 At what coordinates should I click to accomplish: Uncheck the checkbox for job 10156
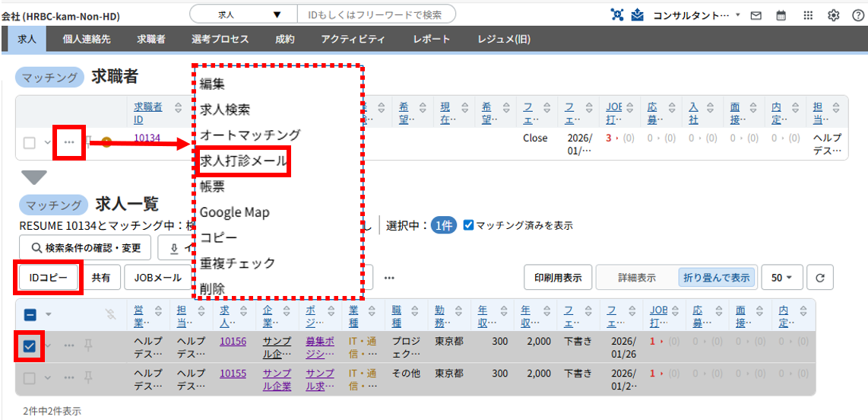[29, 346]
